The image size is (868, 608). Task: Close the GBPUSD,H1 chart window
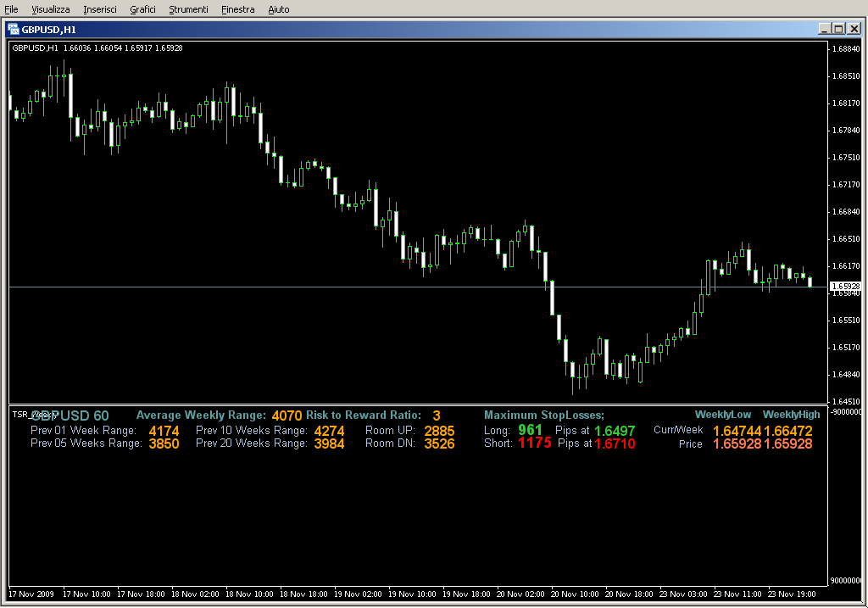point(854,29)
